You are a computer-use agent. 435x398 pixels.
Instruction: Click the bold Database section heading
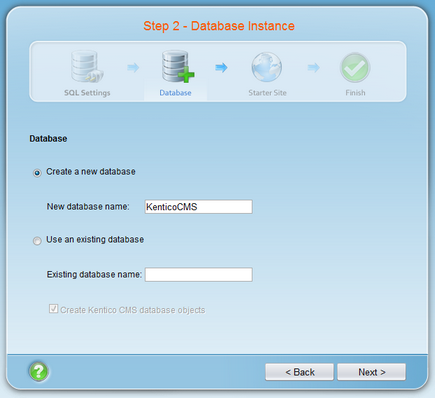[x=48, y=139]
